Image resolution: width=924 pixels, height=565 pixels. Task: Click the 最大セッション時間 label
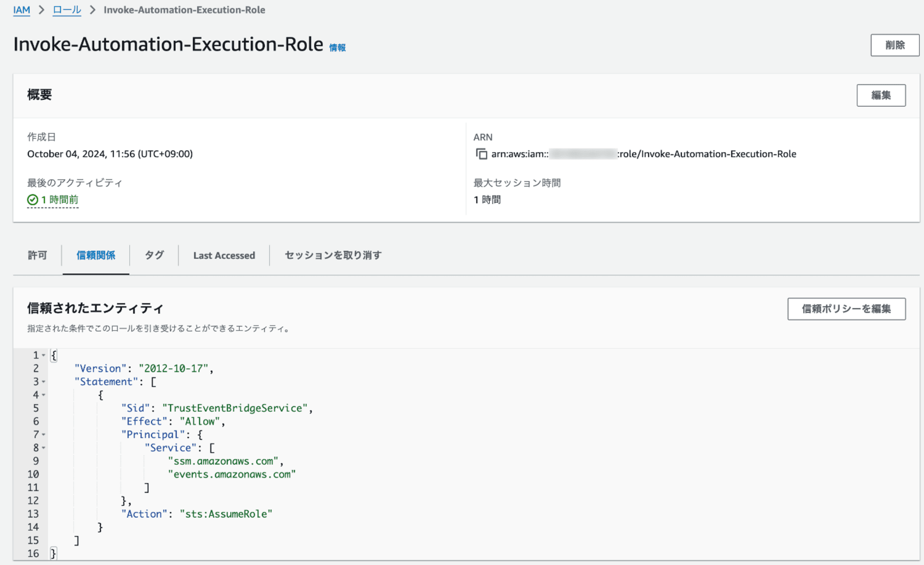pos(517,183)
